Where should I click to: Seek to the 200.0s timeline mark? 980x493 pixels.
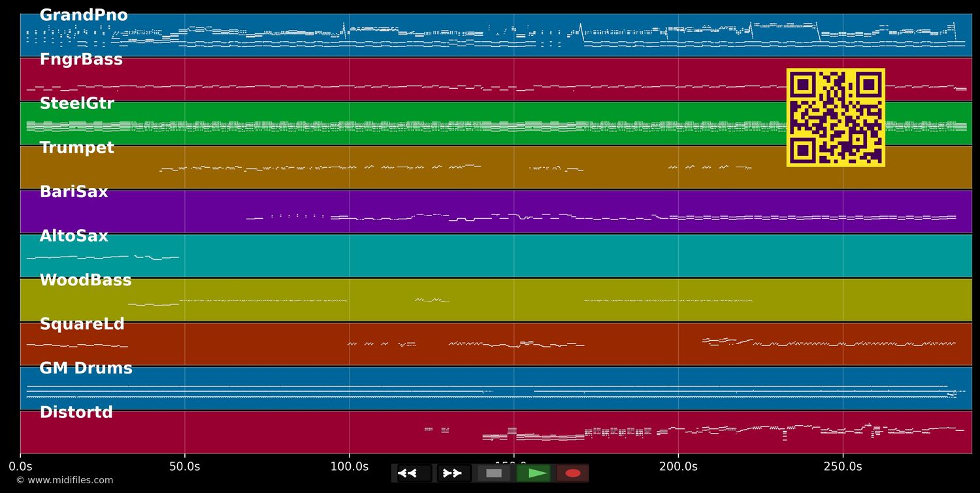click(x=678, y=467)
